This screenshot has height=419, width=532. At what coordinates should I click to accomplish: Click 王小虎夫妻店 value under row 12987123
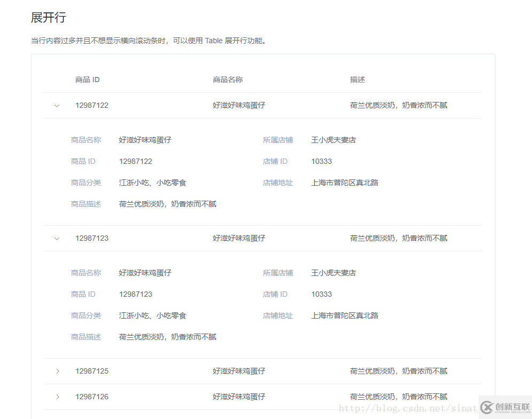[x=334, y=273]
